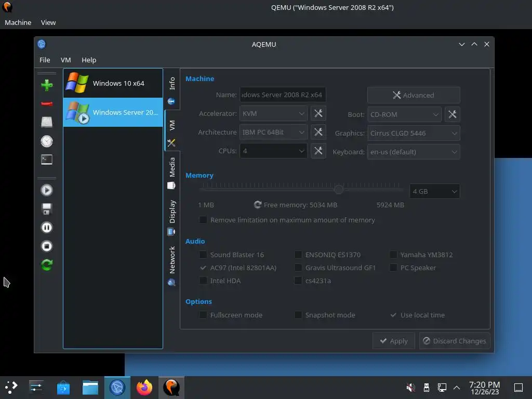Viewport: 532px width, 399px height.
Task: Click the floppy save VM state icon
Action: [x=47, y=209]
